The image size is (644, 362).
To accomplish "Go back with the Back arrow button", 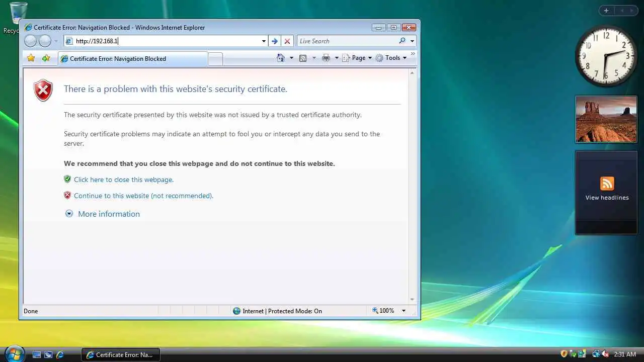I will (x=31, y=41).
